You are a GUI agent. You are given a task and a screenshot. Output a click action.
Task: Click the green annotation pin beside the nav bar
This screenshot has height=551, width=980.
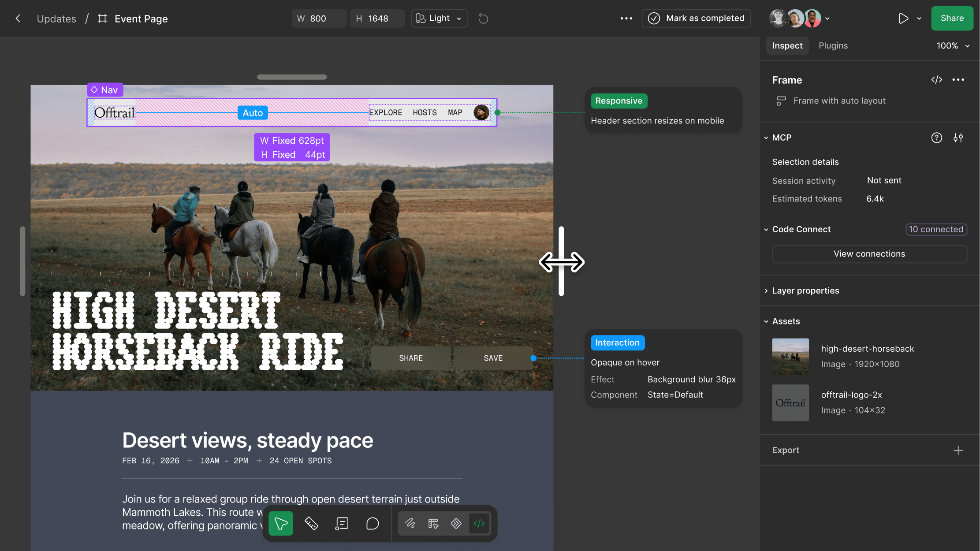[x=497, y=113]
